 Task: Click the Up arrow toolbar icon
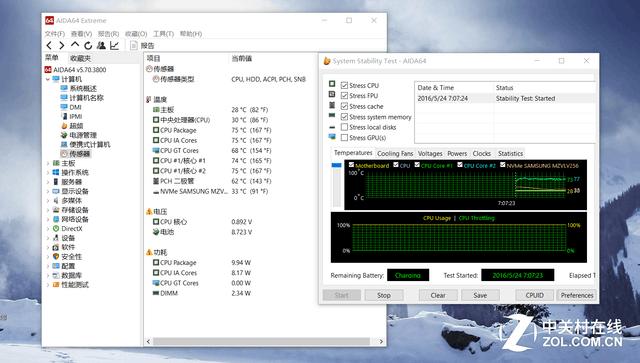75,45
